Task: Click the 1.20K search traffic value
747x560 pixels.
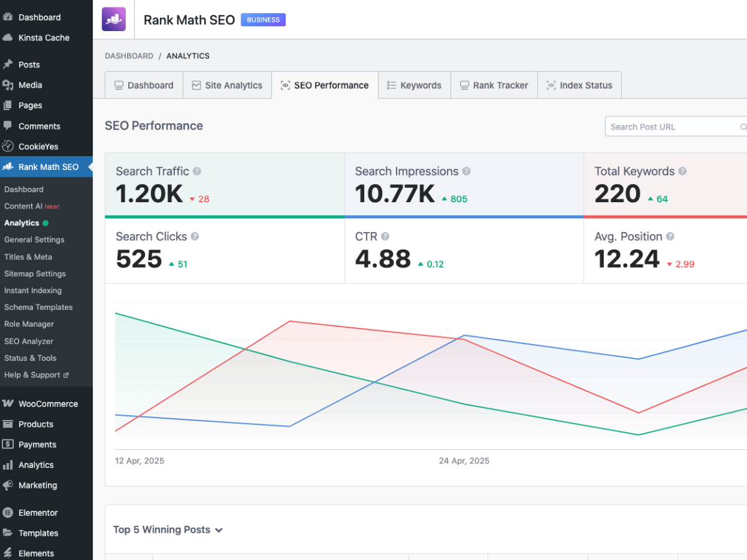Action: (x=149, y=194)
